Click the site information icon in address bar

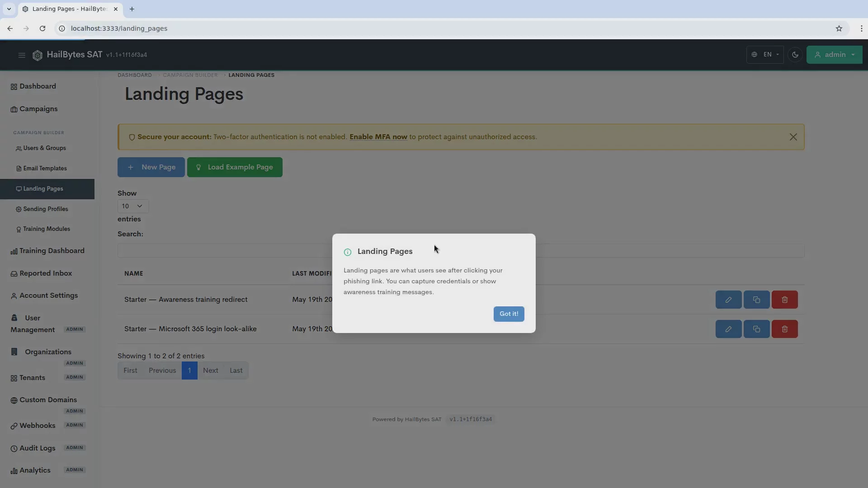pyautogui.click(x=62, y=28)
